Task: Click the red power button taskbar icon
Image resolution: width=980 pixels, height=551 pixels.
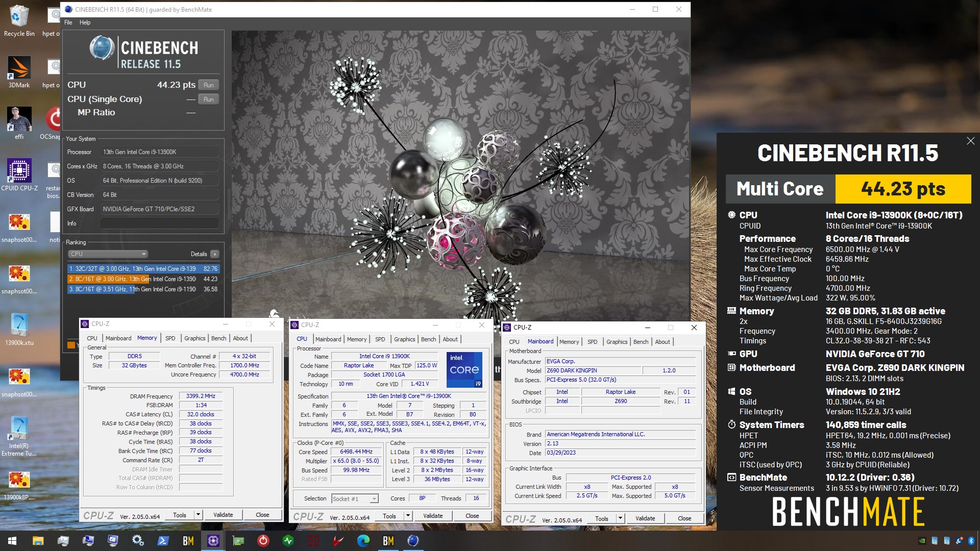Action: [x=263, y=541]
